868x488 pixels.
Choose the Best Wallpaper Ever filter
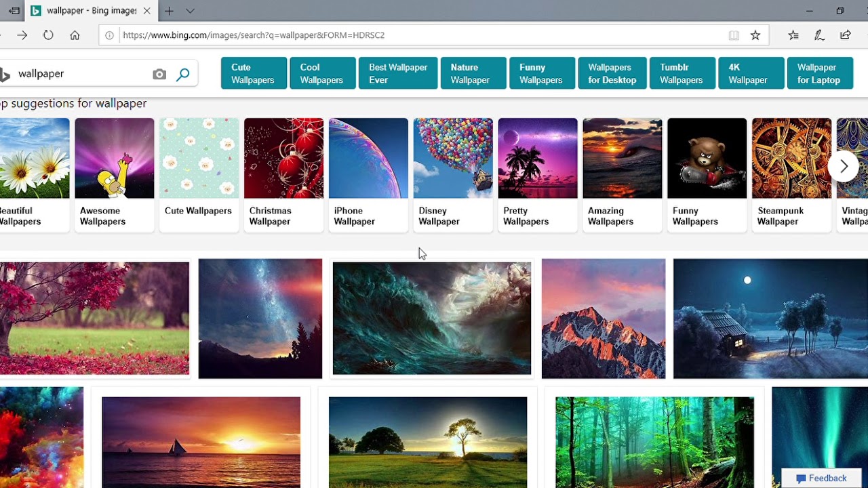click(398, 73)
